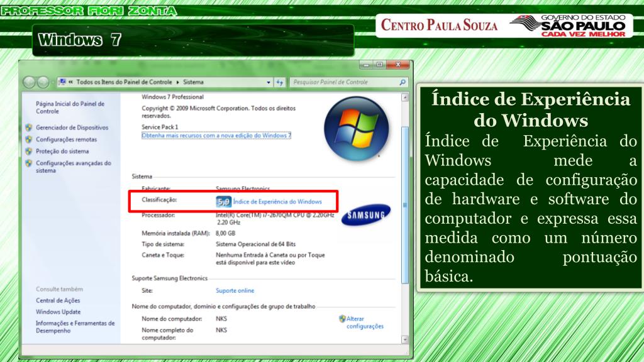Click the Back navigation arrow button

tap(29, 82)
